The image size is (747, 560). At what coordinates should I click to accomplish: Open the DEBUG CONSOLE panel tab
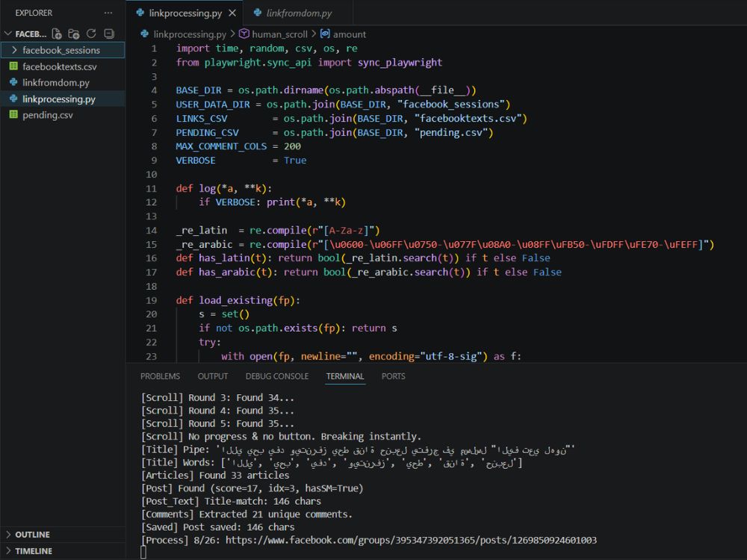277,376
